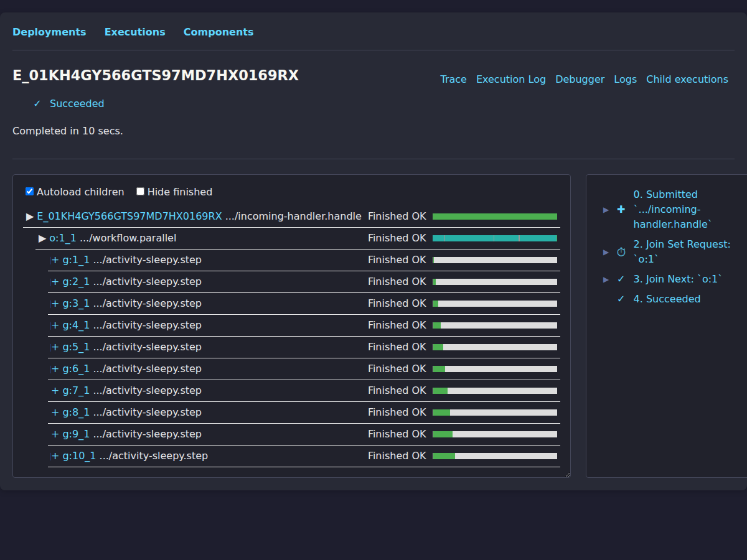
Task: Open the o:1_1 execution link
Action: [x=63, y=238]
